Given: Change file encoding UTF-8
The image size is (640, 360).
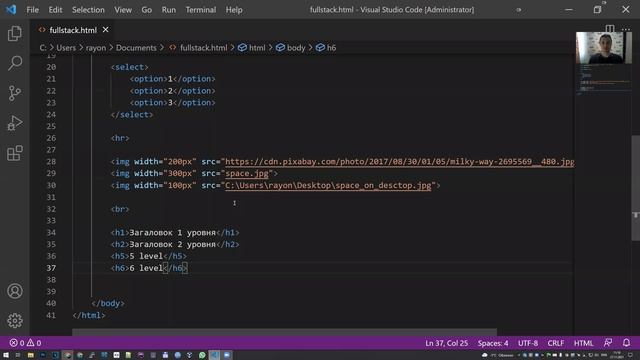Looking at the screenshot, I should click(528, 343).
